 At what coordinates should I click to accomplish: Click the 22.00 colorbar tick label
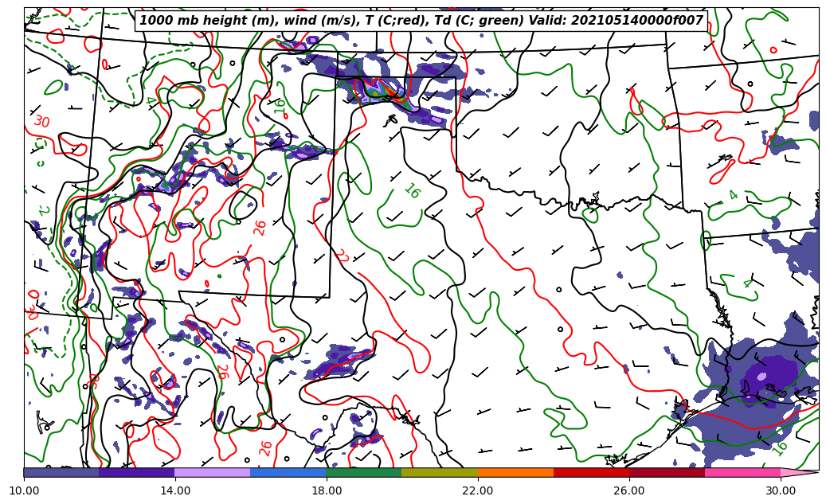[x=478, y=490]
